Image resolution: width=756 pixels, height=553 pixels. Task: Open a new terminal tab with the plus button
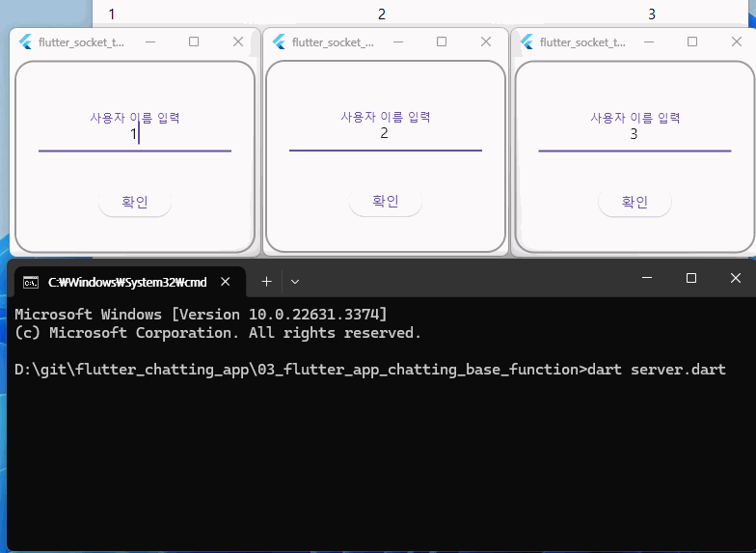(x=266, y=282)
